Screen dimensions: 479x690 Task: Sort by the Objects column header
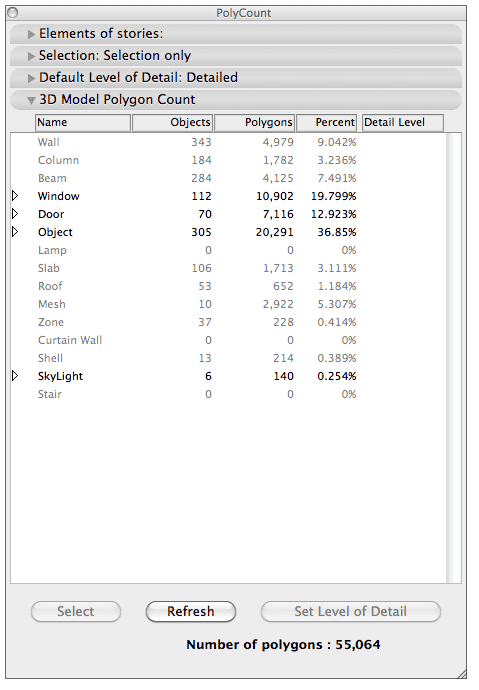pos(172,123)
